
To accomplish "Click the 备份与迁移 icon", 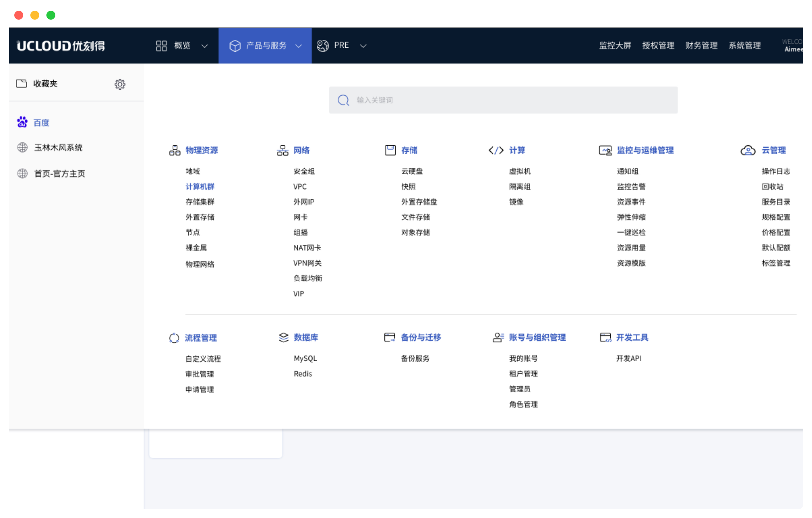I will [x=389, y=337].
